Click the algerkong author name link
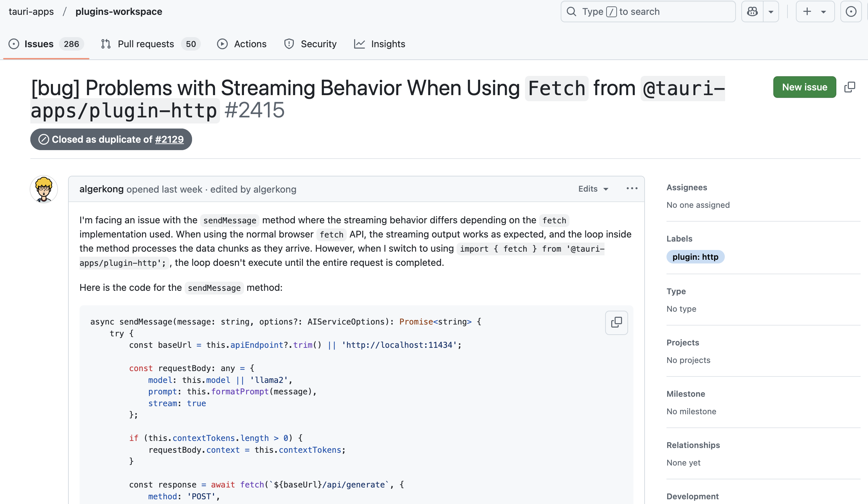The height and width of the screenshot is (504, 868). pos(101,189)
